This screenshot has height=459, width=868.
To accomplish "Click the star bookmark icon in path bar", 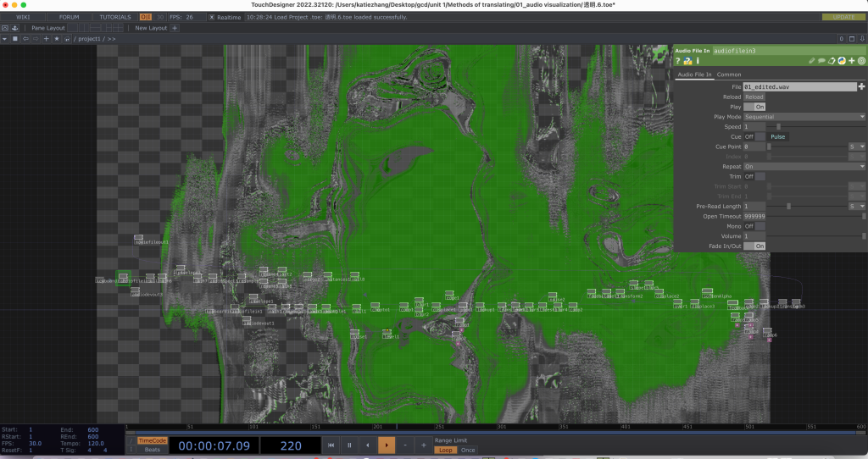I will pos(56,39).
